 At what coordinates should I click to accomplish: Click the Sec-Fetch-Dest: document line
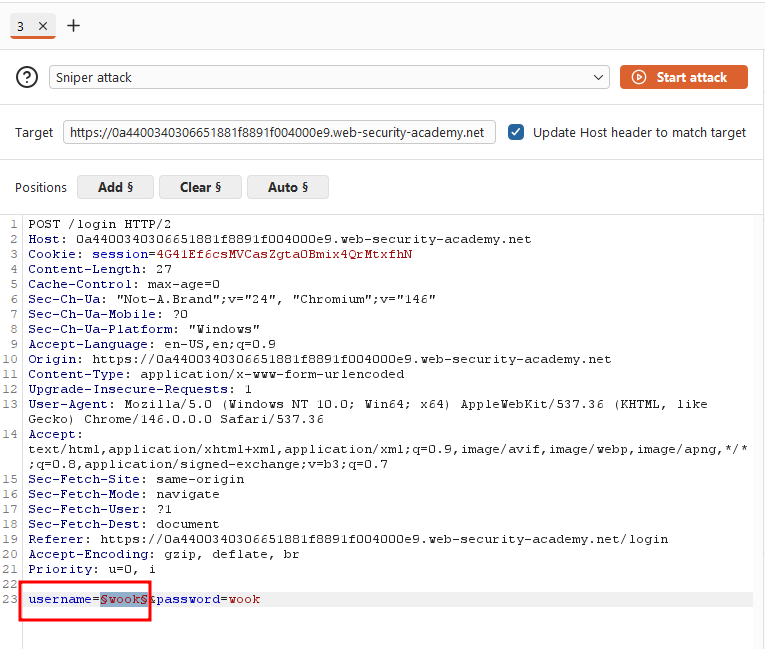124,524
